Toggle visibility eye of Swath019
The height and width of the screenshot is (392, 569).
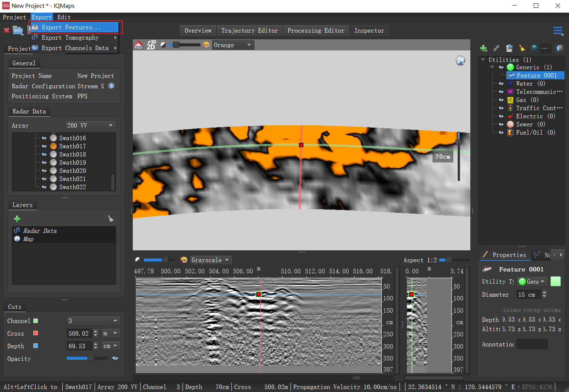point(44,162)
